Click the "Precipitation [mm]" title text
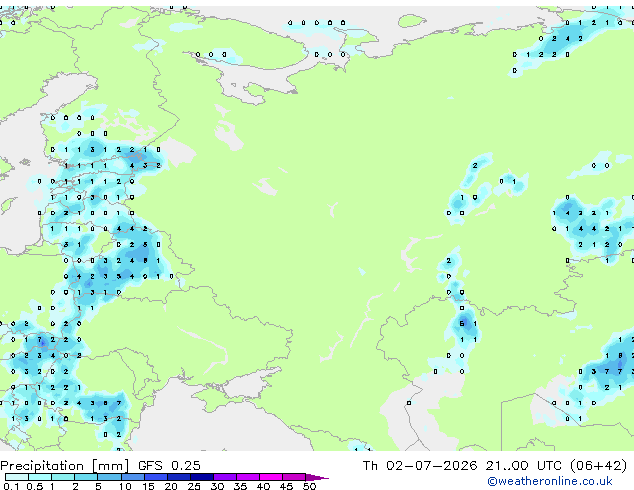Image resolution: width=634 pixels, height=490 pixels. click(x=64, y=466)
